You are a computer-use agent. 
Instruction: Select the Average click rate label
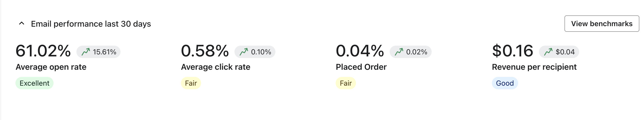click(216, 67)
